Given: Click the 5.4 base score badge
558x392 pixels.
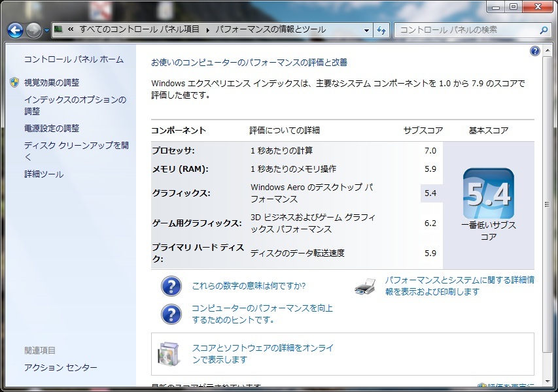Looking at the screenshot, I should pyautogui.click(x=488, y=194).
